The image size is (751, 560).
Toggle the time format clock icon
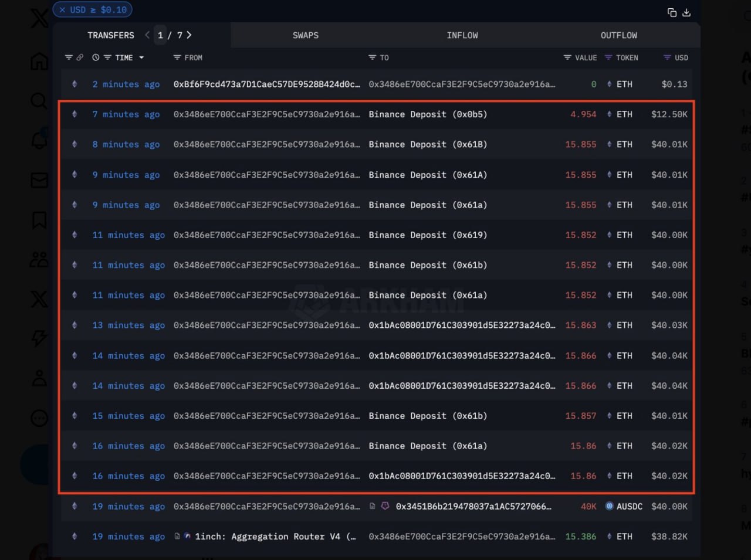pos(96,57)
